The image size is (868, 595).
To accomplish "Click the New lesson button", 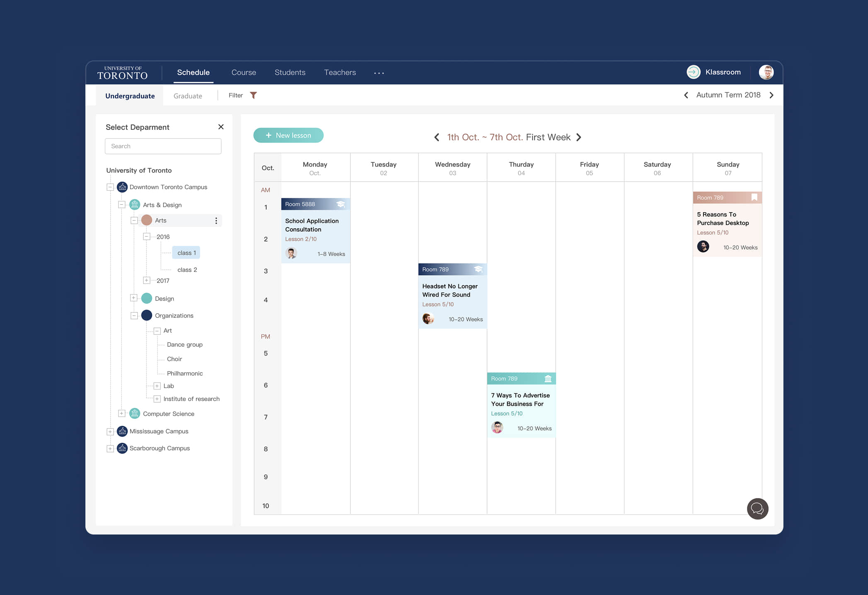I will pyautogui.click(x=289, y=135).
